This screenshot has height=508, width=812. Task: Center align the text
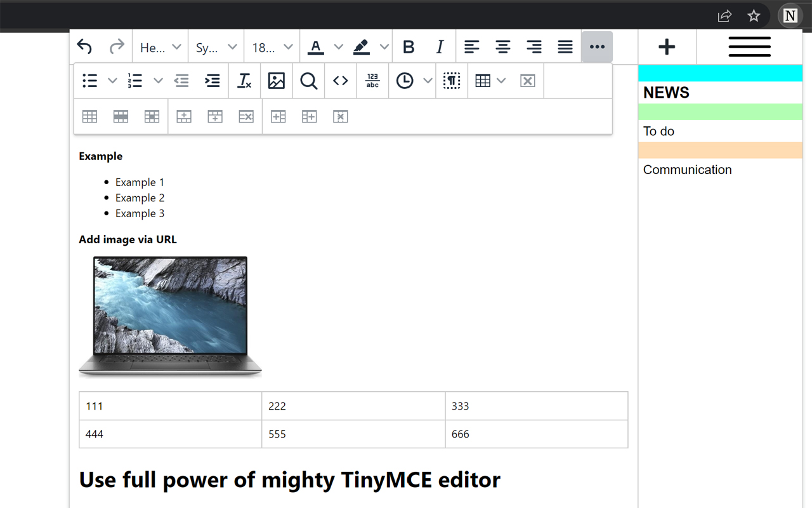tap(503, 47)
